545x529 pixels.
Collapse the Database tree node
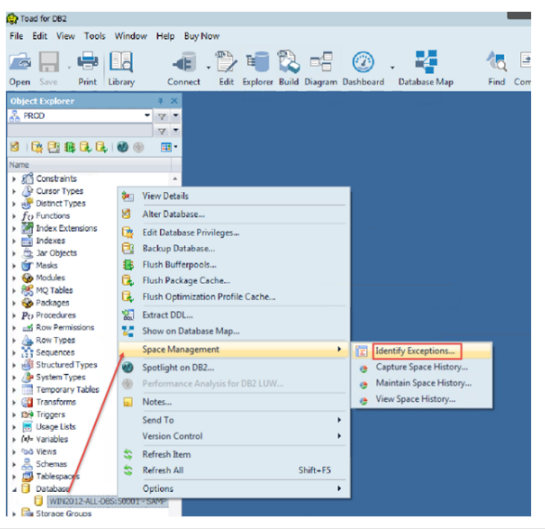tap(14, 489)
